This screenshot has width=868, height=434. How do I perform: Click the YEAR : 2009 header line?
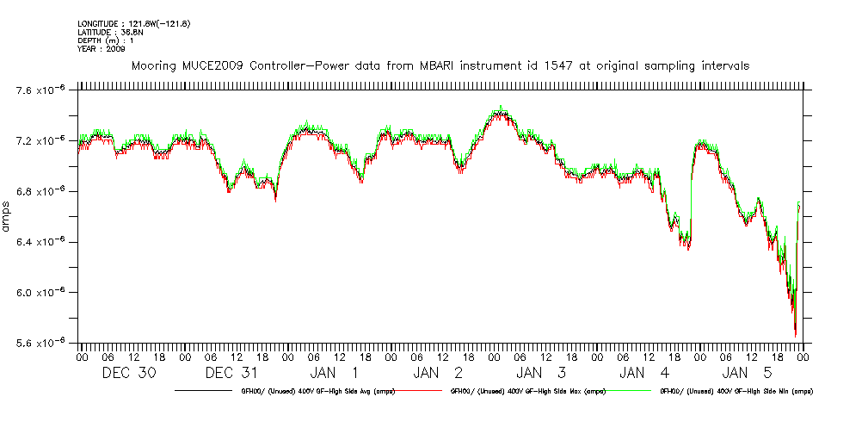click(x=102, y=49)
